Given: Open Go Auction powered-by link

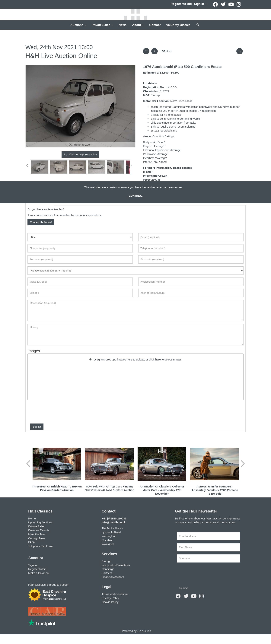Looking at the screenshot, I should [144, 631].
